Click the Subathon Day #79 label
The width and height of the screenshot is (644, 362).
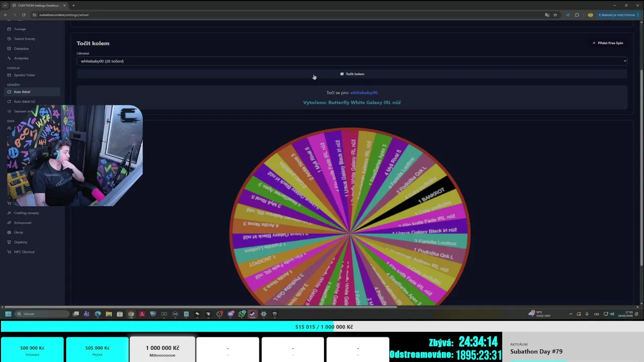(536, 351)
